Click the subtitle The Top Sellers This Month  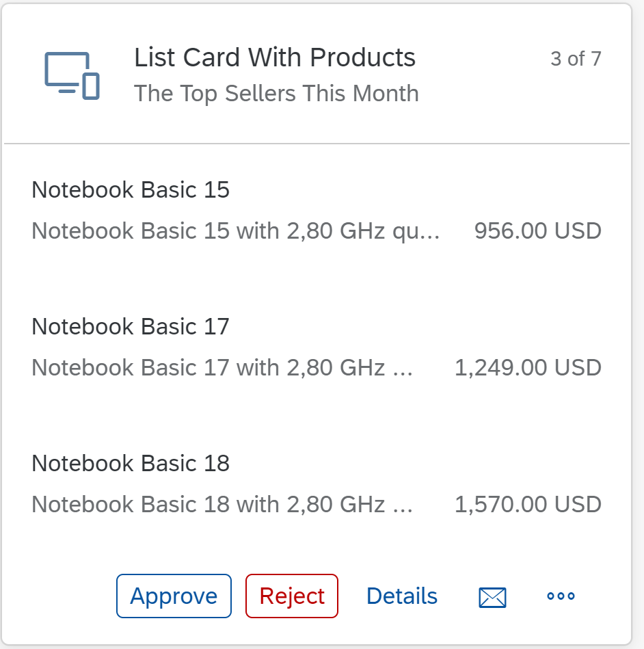click(276, 94)
